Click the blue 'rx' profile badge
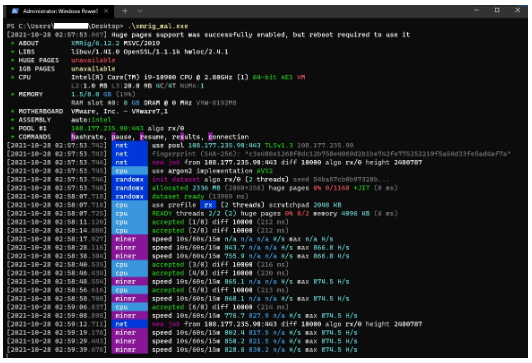532x363 pixels. tap(208, 205)
